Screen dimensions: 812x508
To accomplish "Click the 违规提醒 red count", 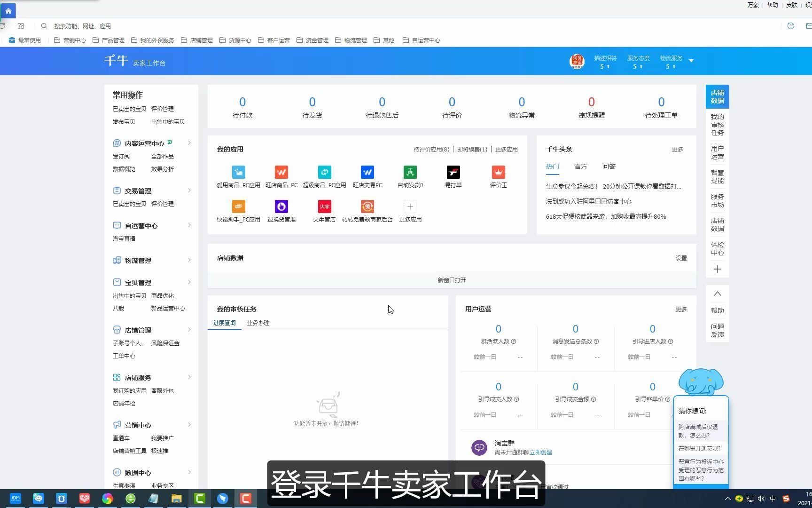I will (592, 102).
